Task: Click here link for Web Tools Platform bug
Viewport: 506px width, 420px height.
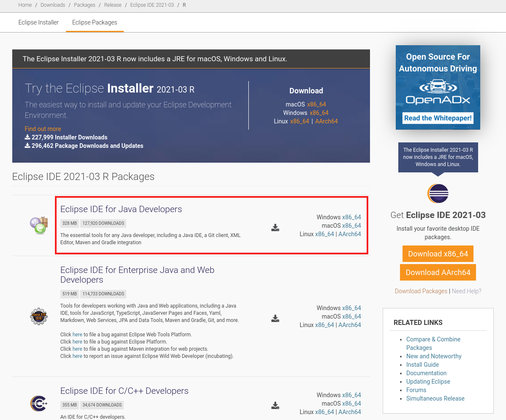Action: pos(77,335)
